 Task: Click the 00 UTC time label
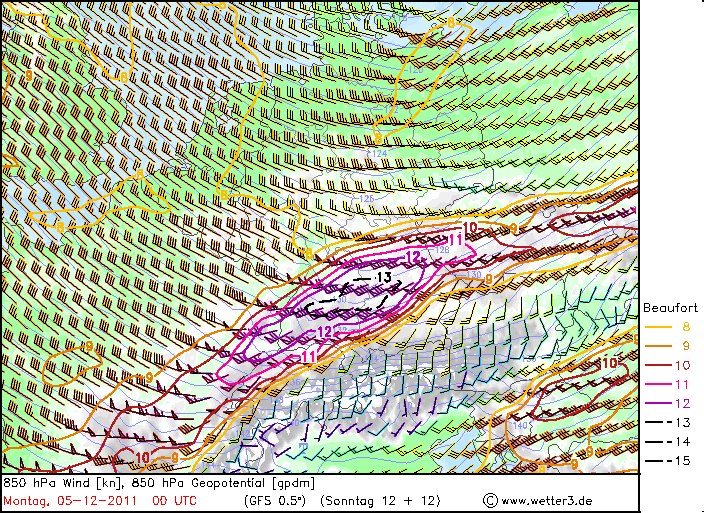174,501
